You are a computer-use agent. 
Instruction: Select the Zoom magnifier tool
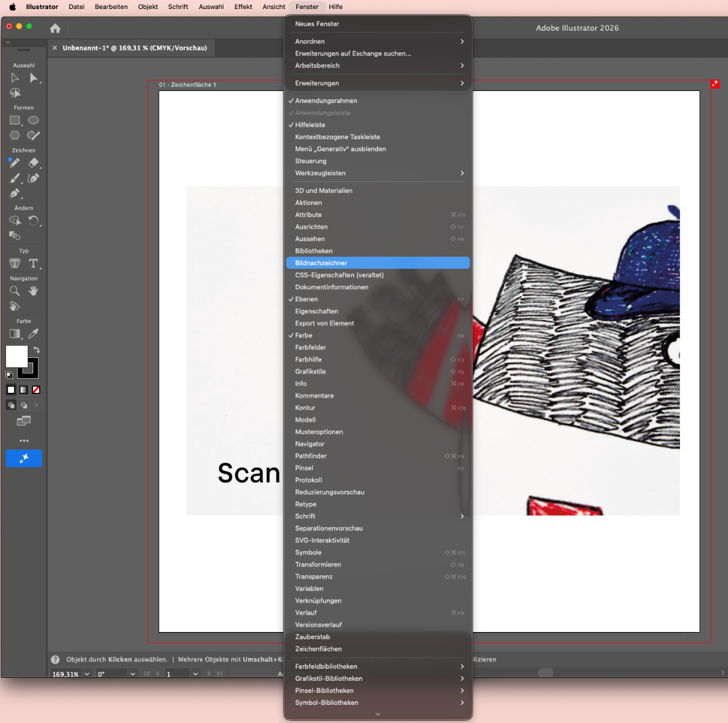(15, 291)
